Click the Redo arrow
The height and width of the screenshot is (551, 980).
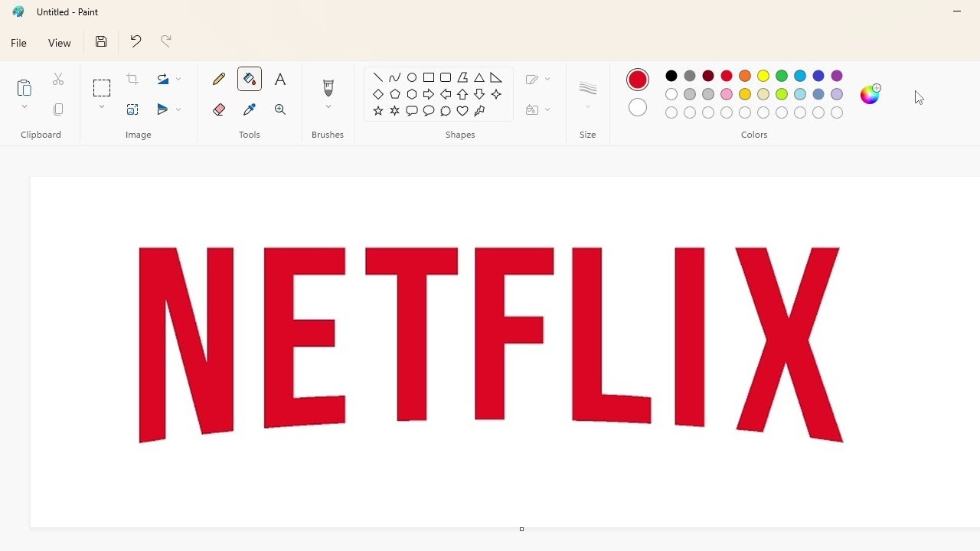point(166,42)
